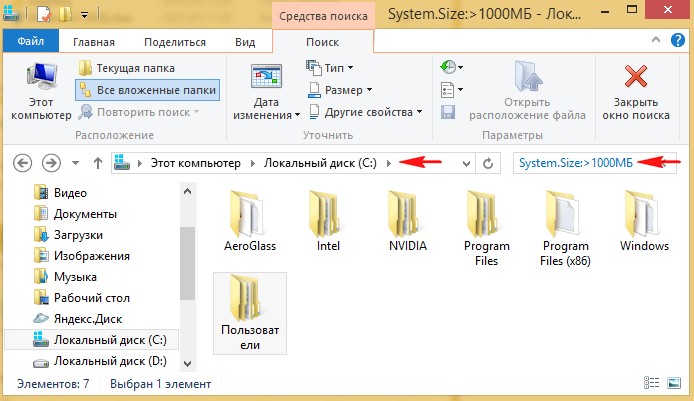This screenshot has width=694, height=401.
Task: Switch to details view in status bar
Action: pos(653,383)
